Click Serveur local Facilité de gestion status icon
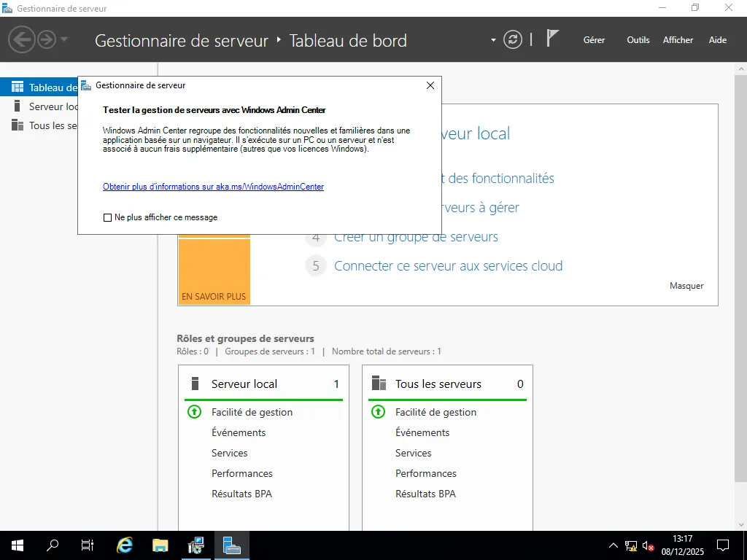747x560 pixels. 194,411
